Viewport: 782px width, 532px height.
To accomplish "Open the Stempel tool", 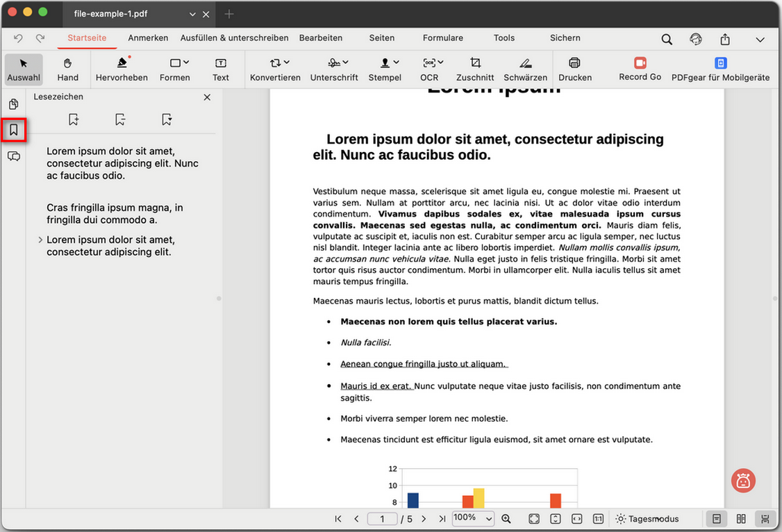I will (385, 69).
